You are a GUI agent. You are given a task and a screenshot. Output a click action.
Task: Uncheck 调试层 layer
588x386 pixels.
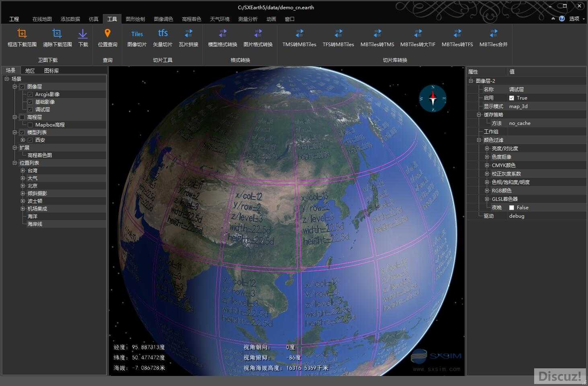[x=30, y=110]
